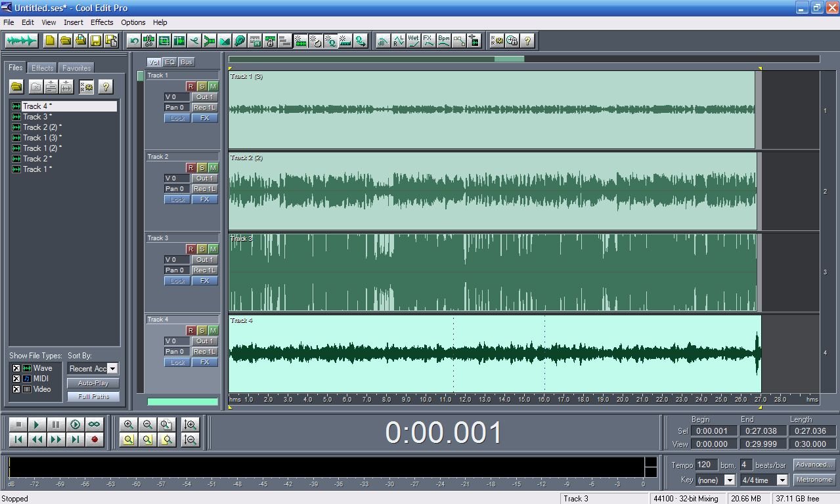Create a new session with the New icon
The image size is (840, 504).
click(50, 41)
